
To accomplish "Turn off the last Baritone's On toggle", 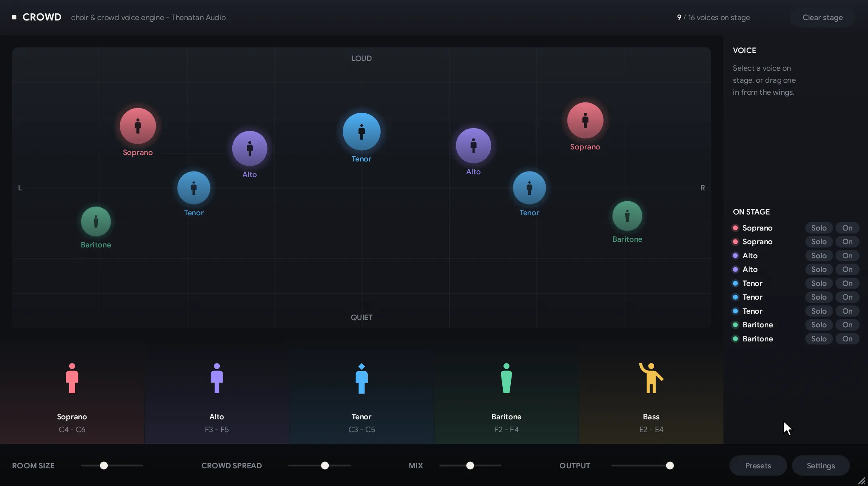I will (847, 339).
